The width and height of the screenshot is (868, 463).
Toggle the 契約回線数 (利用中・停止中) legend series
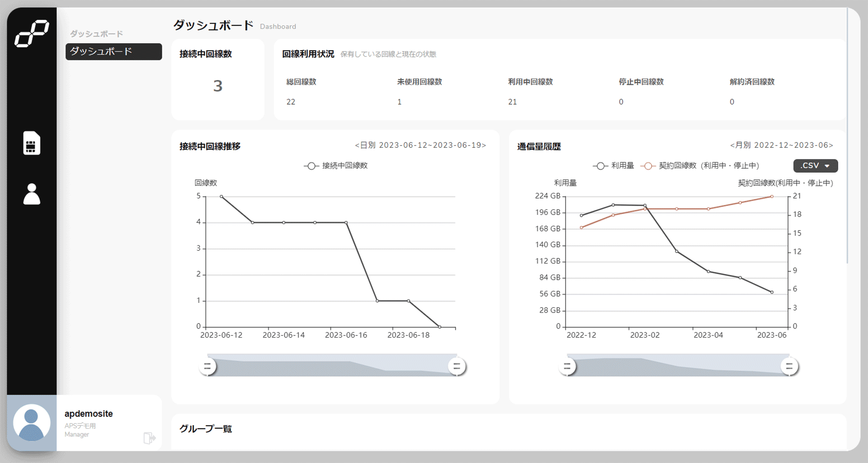699,166
